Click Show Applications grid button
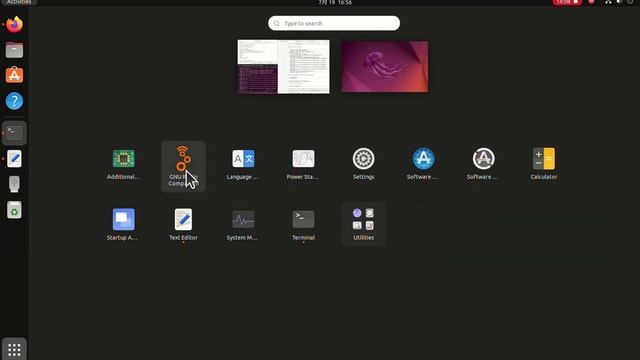Viewport: 640px width, 360px height. pos(14,349)
